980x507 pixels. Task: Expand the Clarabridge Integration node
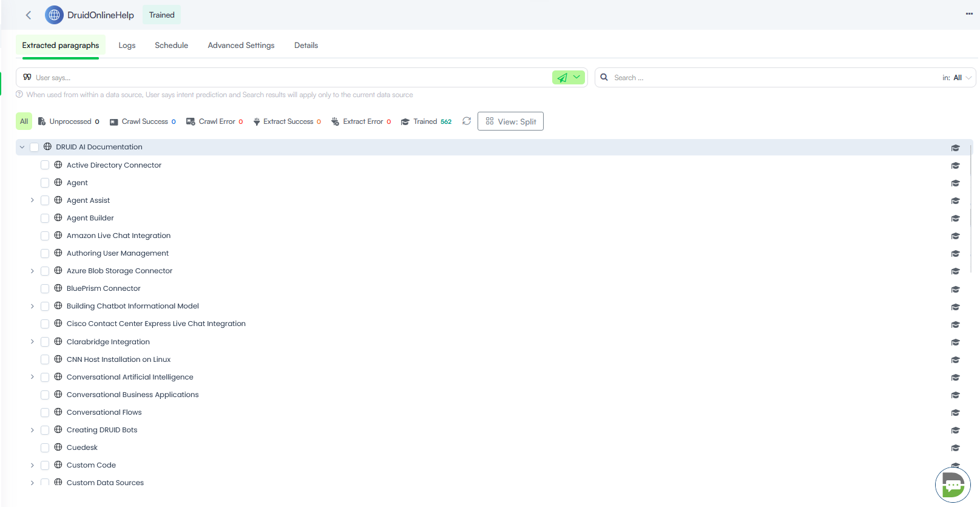pyautogui.click(x=32, y=342)
